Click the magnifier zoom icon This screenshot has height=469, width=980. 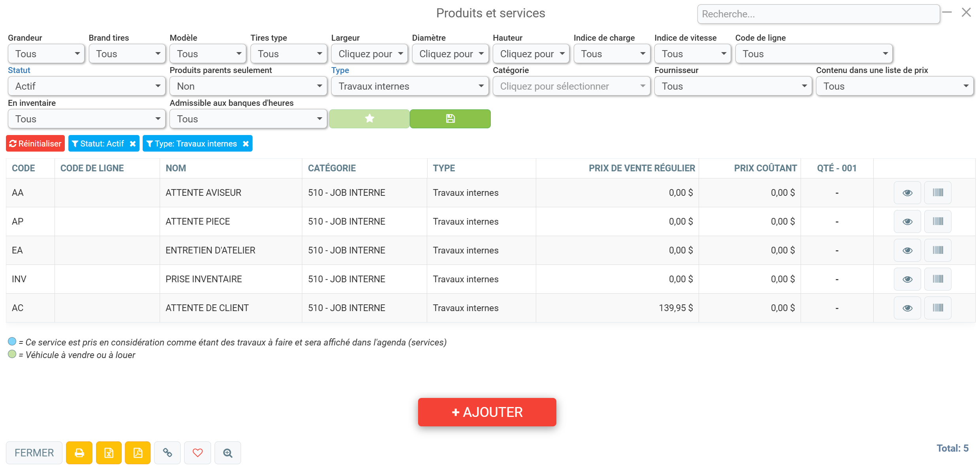[x=228, y=452]
